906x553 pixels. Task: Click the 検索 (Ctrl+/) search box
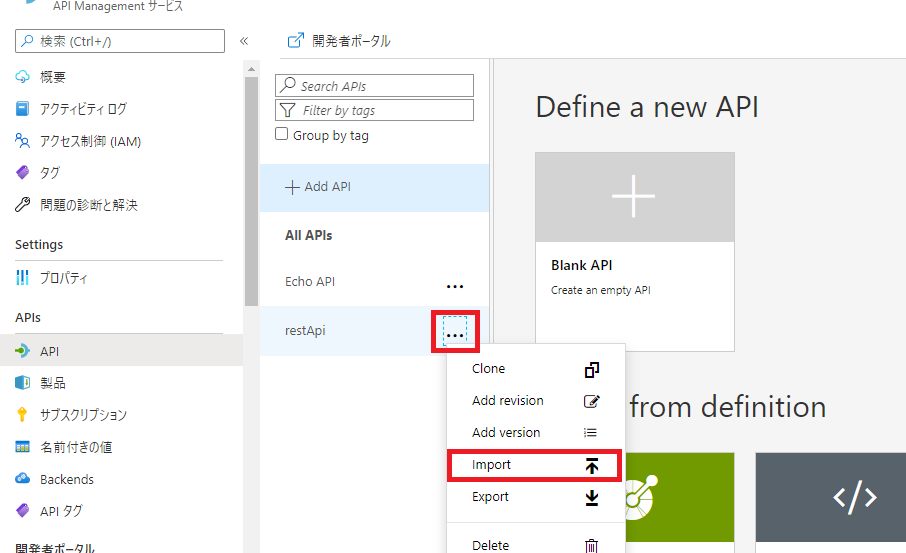[120, 41]
